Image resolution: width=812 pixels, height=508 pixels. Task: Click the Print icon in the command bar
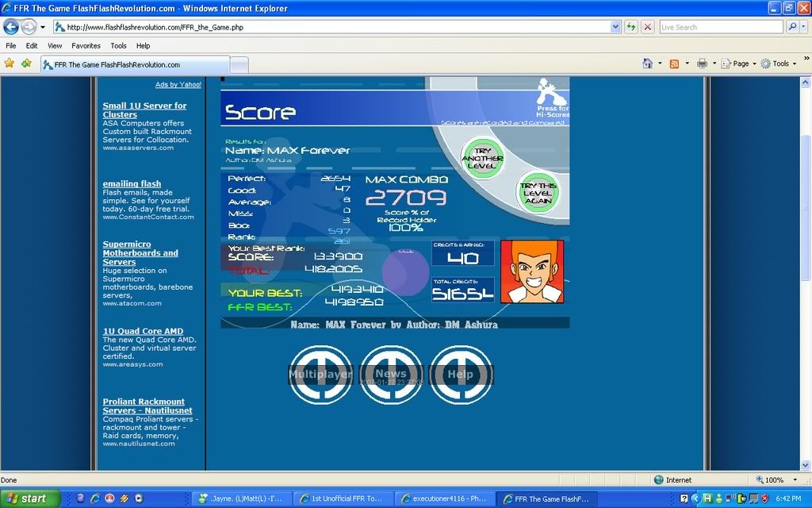tap(702, 63)
